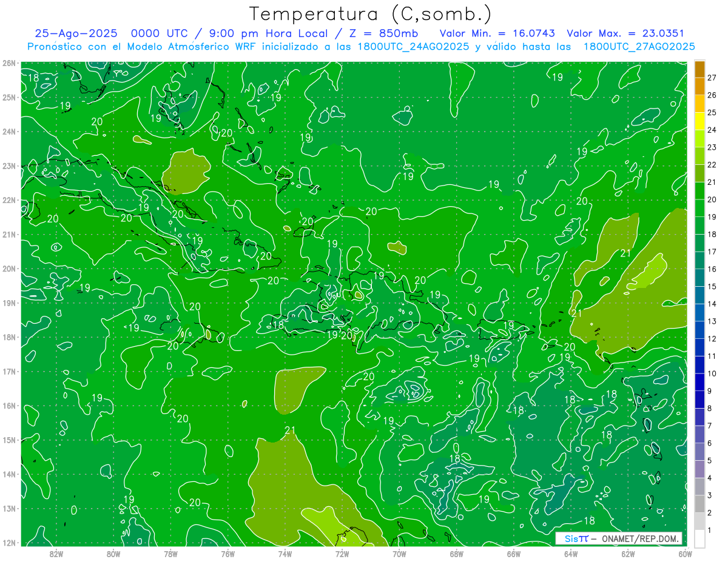
Task: Click the yellow swatch between 24 and 25
Action: pyautogui.click(x=699, y=121)
